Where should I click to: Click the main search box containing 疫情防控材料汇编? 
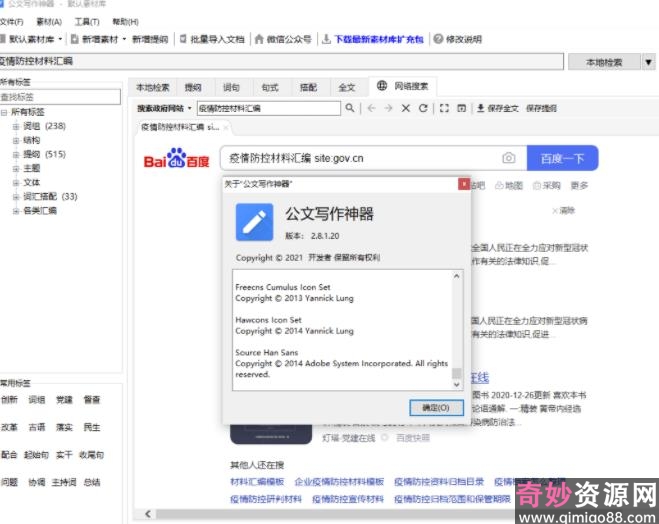tap(281, 61)
